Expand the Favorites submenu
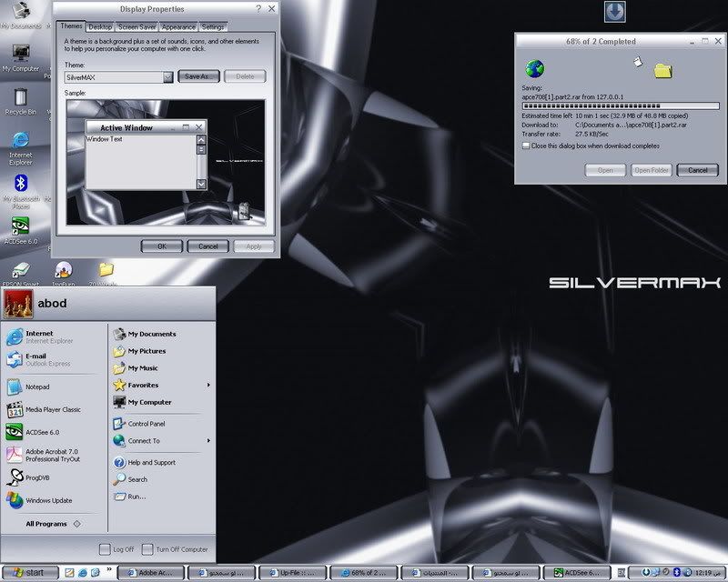Viewport: 728px width, 582px height. click(x=162, y=386)
